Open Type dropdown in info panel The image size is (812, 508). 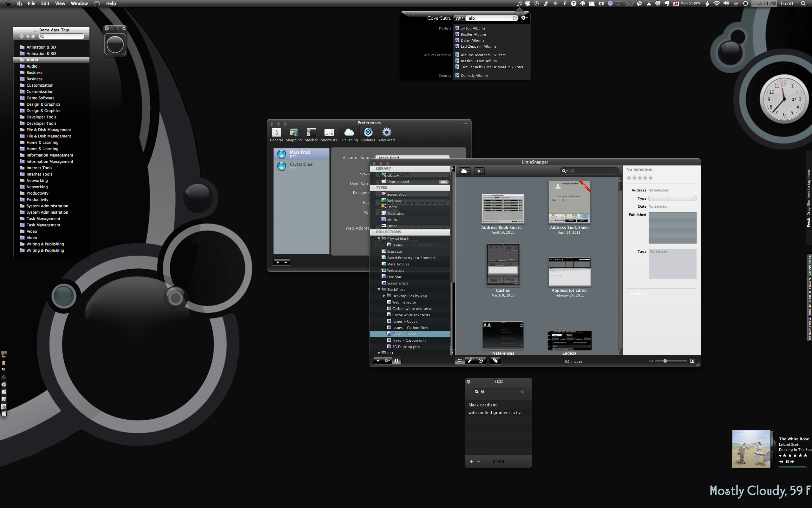click(672, 198)
